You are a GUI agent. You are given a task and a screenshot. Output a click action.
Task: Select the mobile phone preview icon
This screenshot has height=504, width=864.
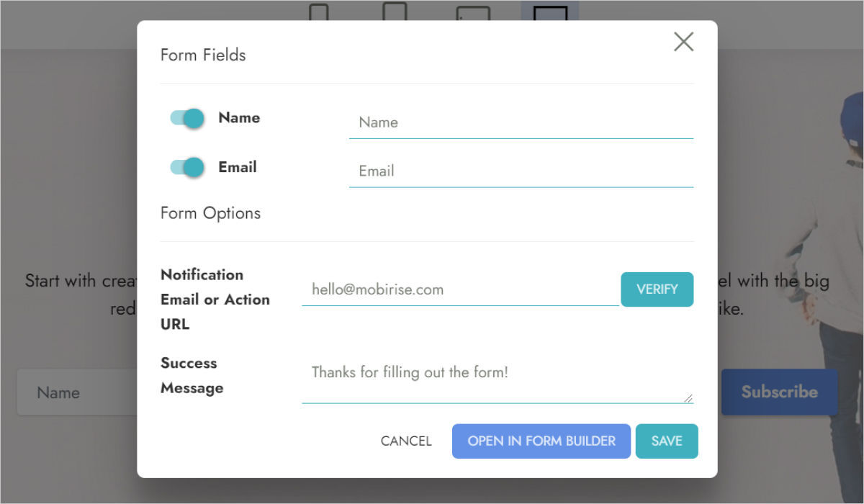318,12
